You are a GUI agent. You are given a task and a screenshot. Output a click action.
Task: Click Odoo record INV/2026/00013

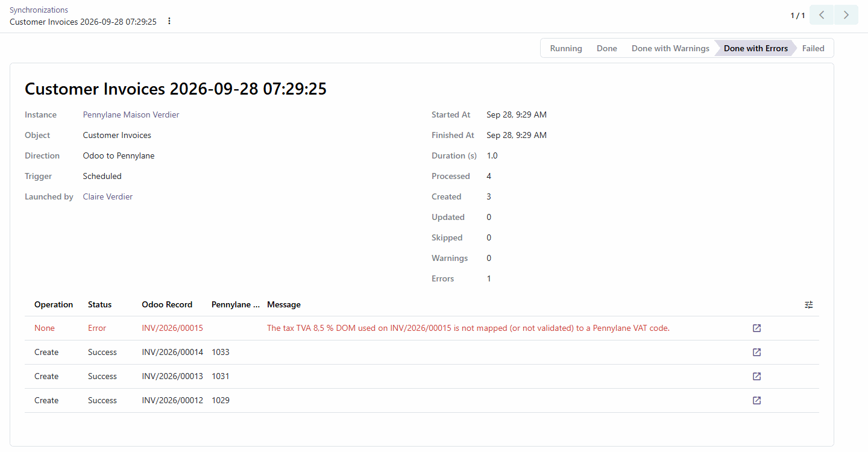(x=172, y=376)
